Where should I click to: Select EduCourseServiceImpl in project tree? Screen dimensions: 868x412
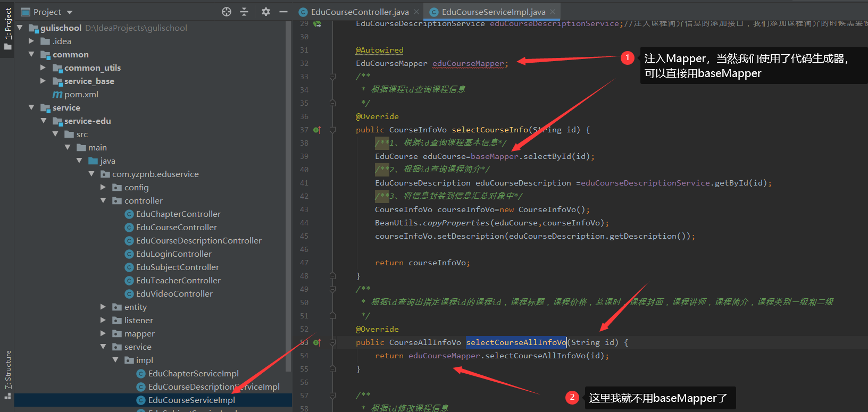coord(191,400)
